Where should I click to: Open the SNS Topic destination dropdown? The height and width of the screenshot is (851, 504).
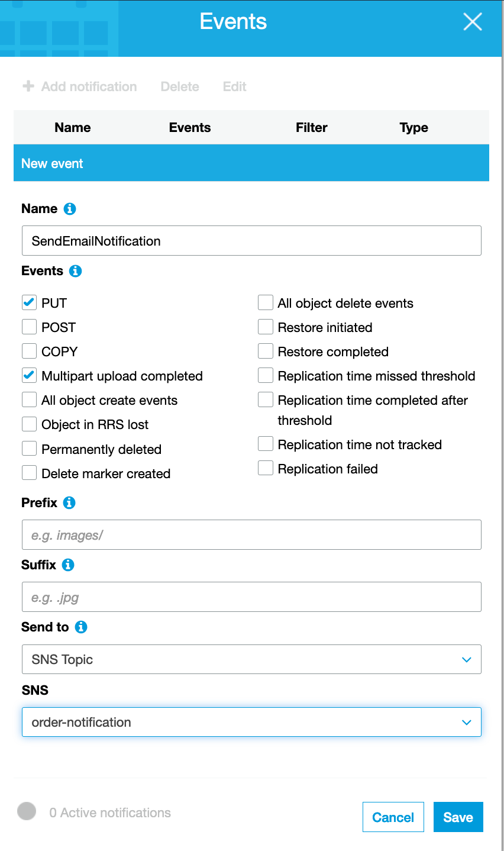251,659
